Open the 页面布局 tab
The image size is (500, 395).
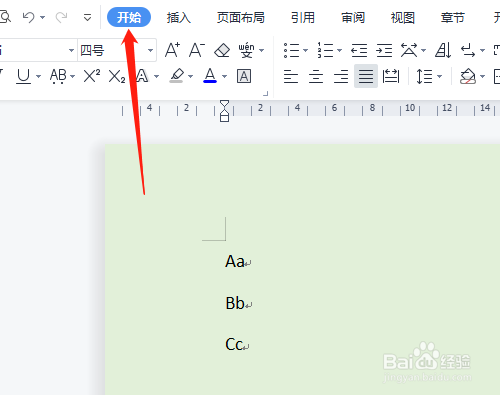[x=240, y=18]
